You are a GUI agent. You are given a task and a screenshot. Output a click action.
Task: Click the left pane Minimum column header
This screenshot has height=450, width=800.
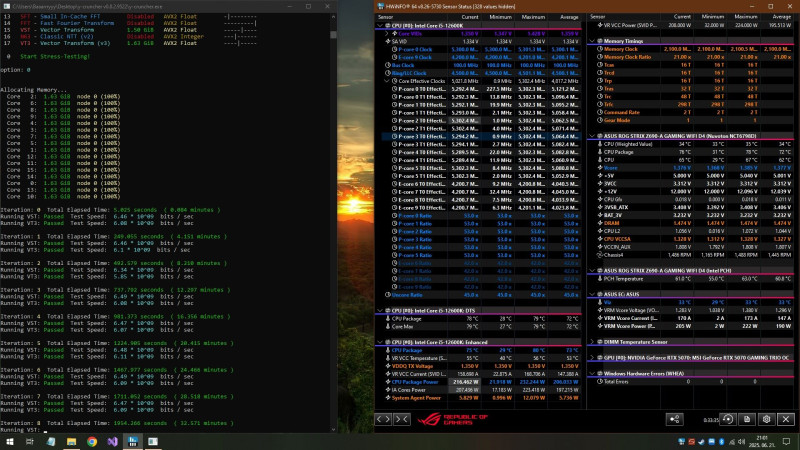498,17
